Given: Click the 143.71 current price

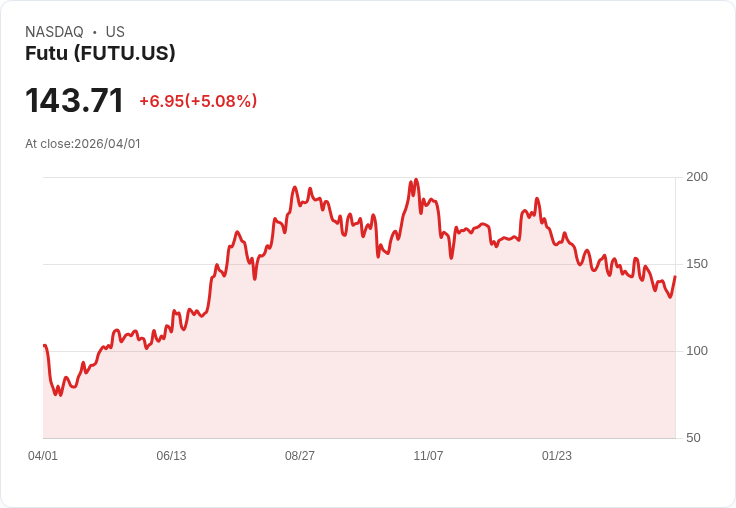Looking at the screenshot, I should (74, 101).
